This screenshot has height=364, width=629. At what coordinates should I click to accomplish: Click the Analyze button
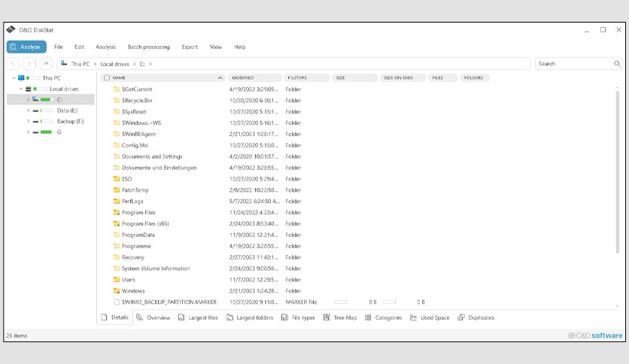[x=26, y=47]
